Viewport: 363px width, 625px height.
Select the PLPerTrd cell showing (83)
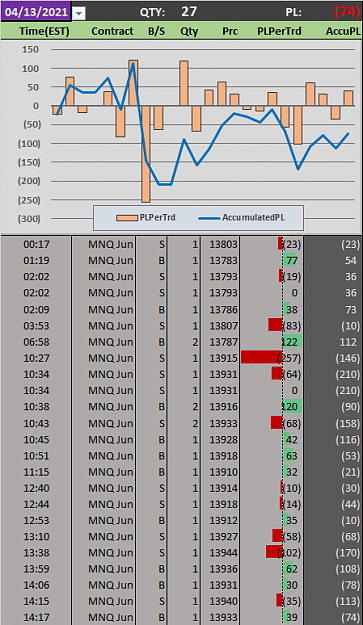point(272,326)
